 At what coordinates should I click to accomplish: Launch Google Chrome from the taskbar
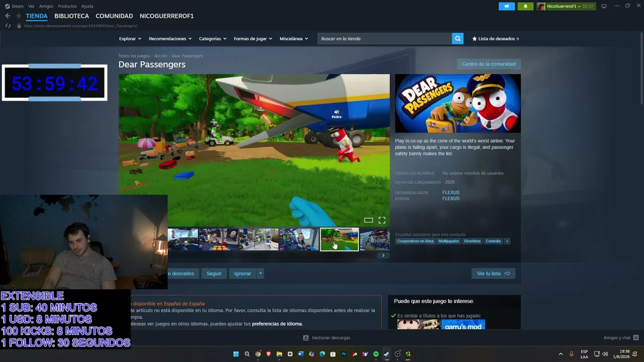click(258, 354)
